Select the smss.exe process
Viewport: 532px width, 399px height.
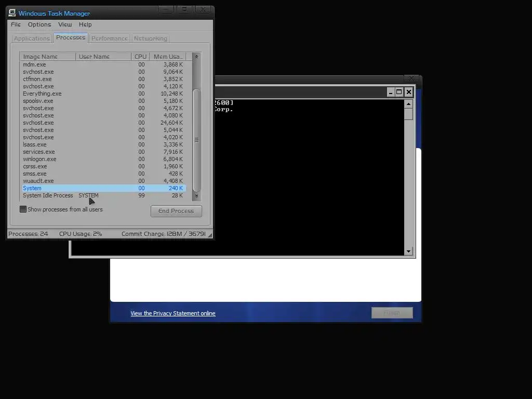pyautogui.click(x=103, y=174)
